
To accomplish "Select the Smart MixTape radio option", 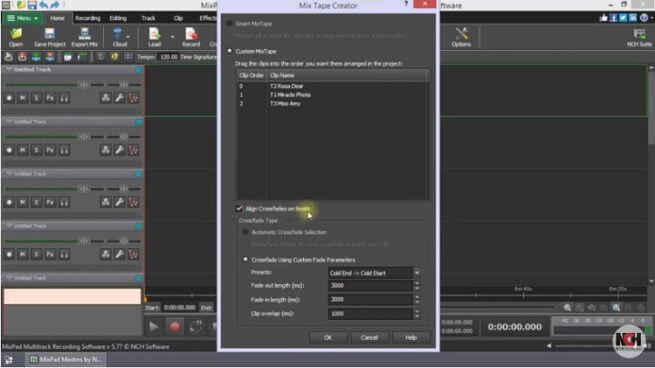I will pos(229,23).
